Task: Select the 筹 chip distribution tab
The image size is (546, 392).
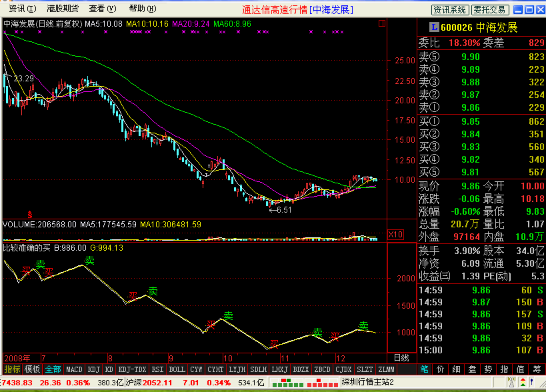Action: click(x=537, y=369)
